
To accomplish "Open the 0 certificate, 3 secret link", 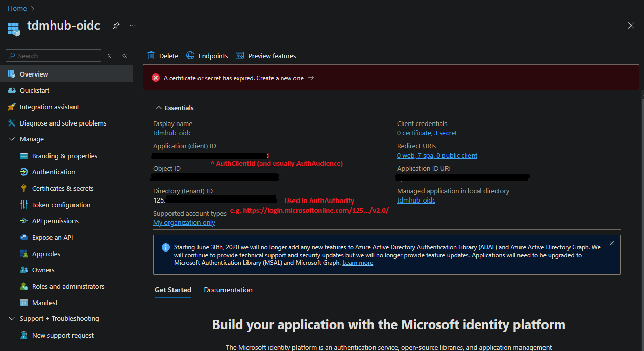I will click(427, 133).
